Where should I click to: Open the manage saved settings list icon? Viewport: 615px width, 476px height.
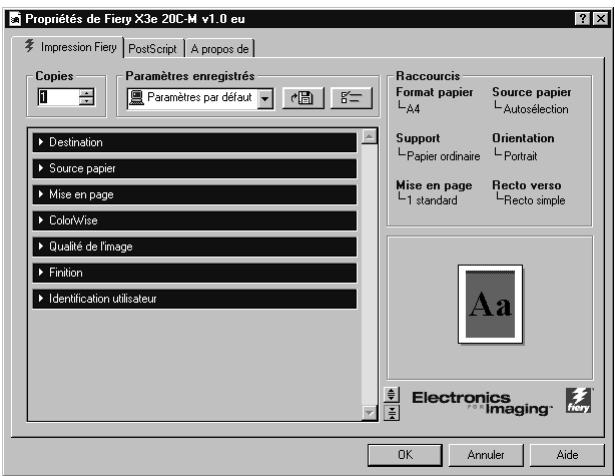click(x=351, y=98)
